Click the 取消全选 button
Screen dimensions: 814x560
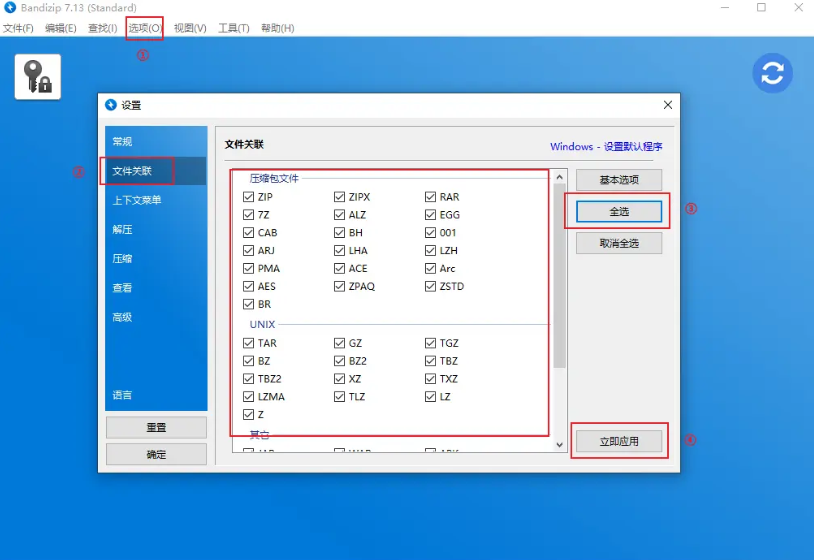(619, 243)
